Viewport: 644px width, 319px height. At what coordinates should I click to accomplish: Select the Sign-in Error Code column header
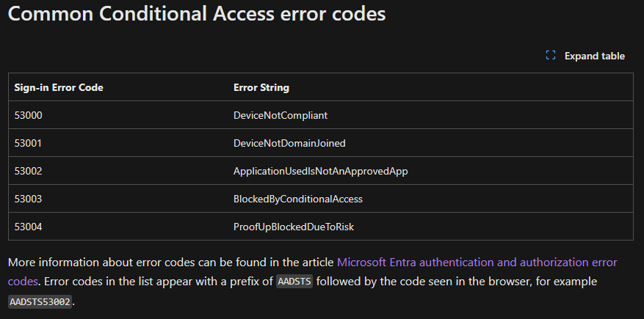59,87
